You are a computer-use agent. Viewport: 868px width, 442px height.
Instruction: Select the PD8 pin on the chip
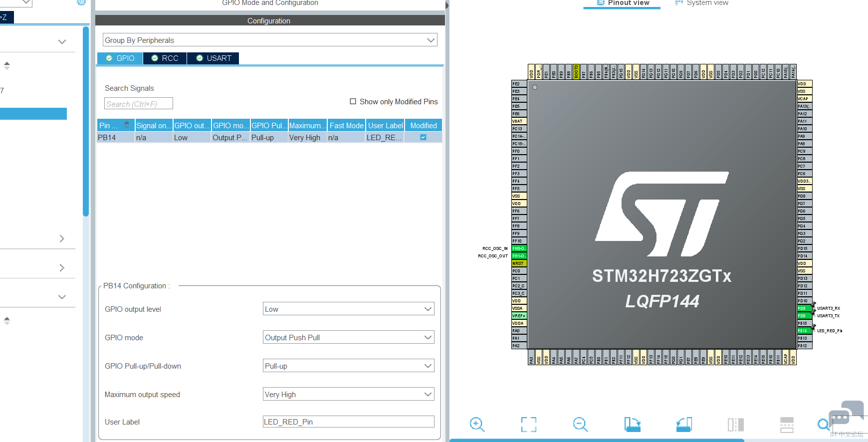pos(804,316)
